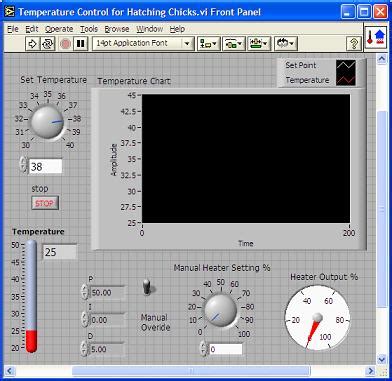Click the Context Help question mark icon
The image size is (392, 381).
[354, 44]
